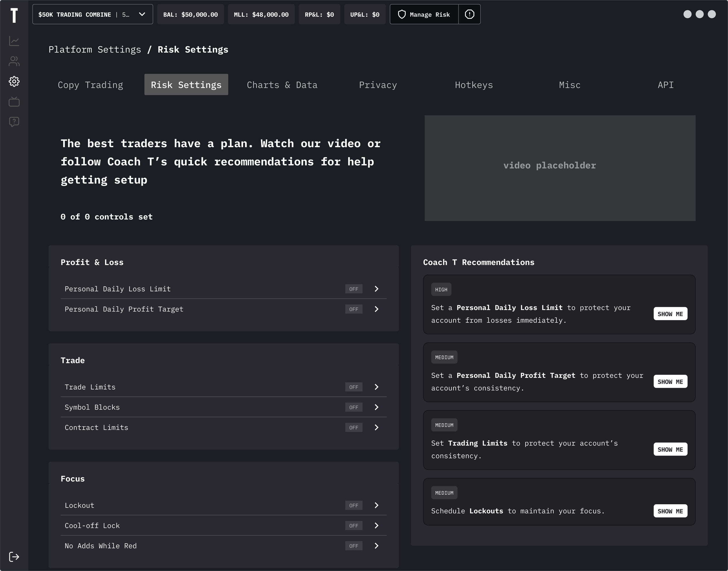Play the video placeholder
728x571 pixels.
[x=560, y=168]
